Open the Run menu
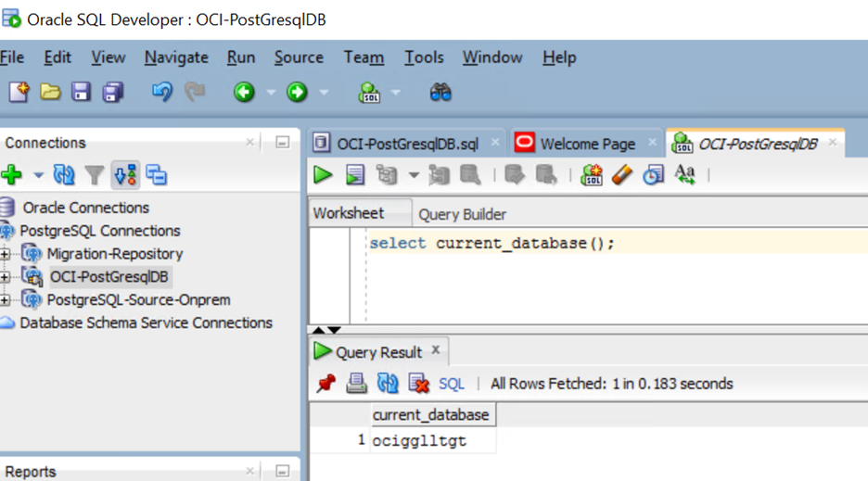Viewport: 868px width, 481px height. (241, 57)
